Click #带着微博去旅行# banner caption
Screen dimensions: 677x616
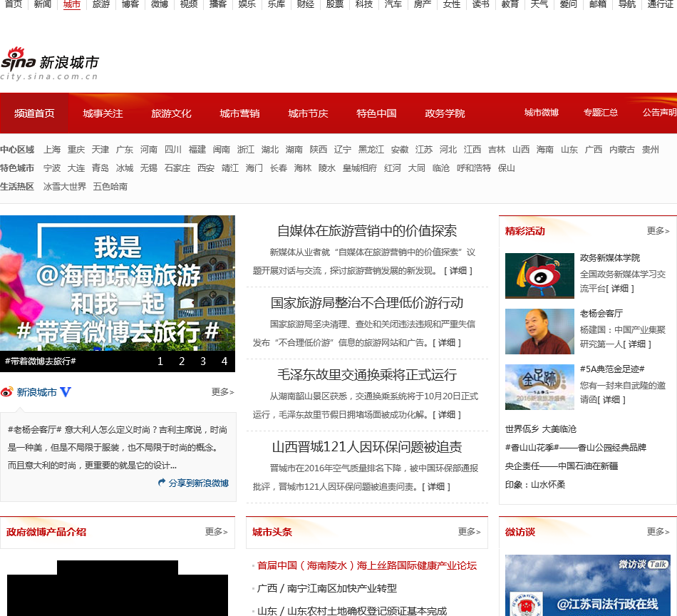pyautogui.click(x=41, y=361)
